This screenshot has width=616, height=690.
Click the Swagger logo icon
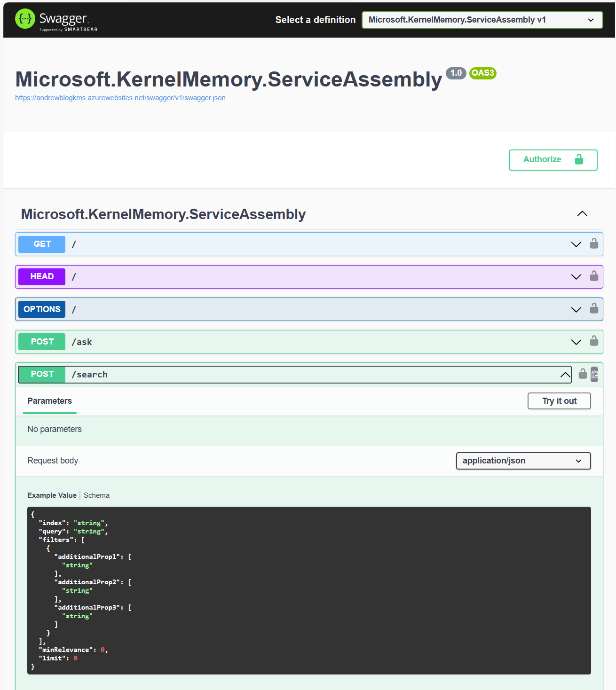[x=25, y=19]
